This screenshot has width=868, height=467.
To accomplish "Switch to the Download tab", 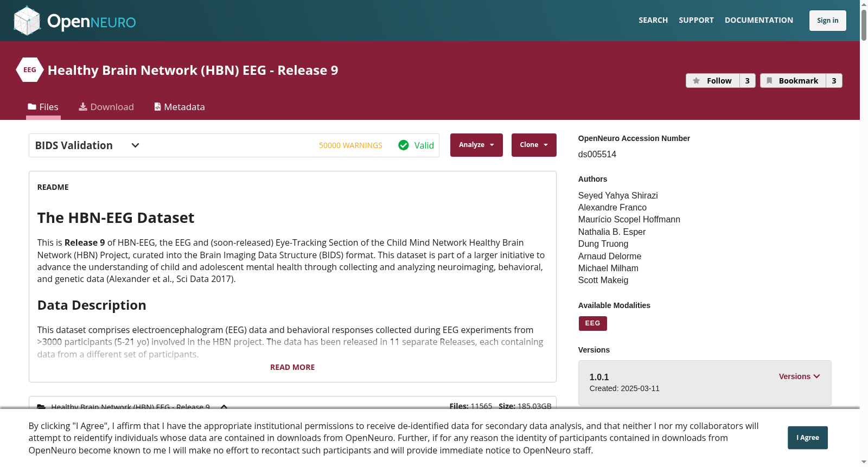I will (x=106, y=107).
